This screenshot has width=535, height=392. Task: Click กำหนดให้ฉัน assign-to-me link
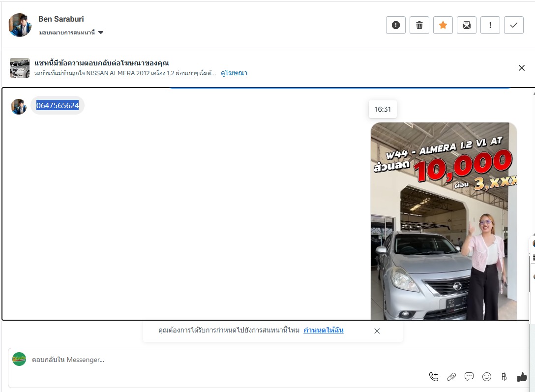click(x=324, y=330)
